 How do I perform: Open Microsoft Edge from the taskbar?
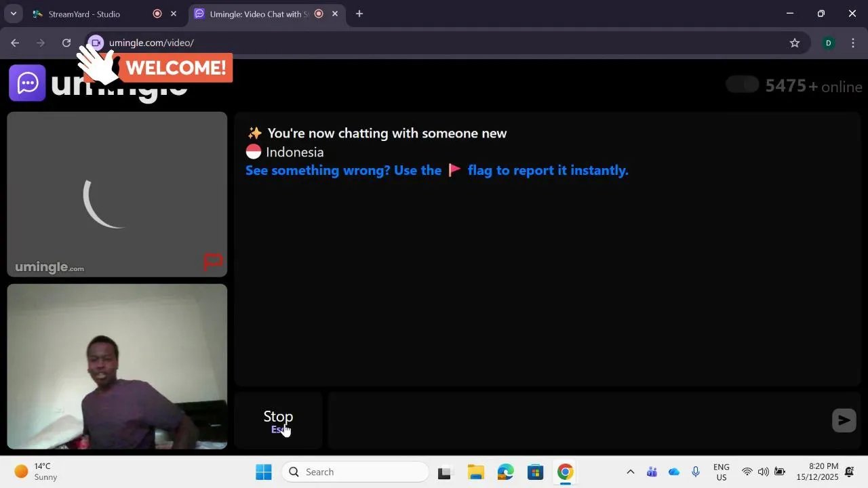coord(505,472)
